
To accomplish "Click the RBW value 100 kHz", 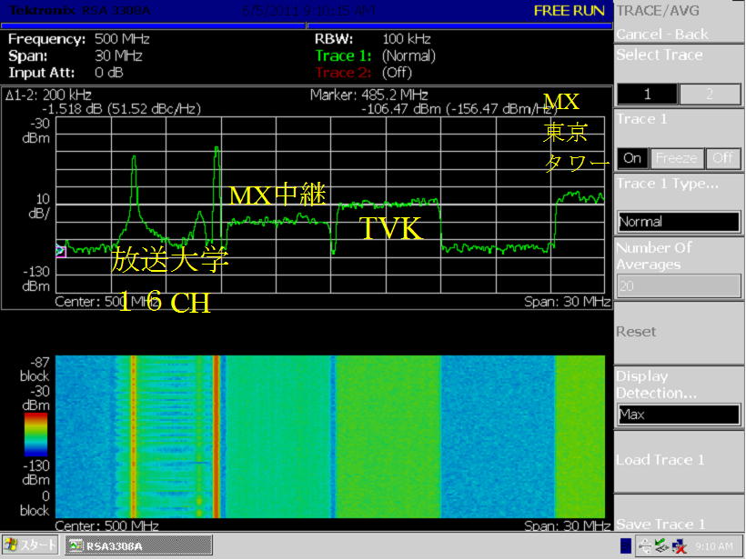I will (407, 39).
